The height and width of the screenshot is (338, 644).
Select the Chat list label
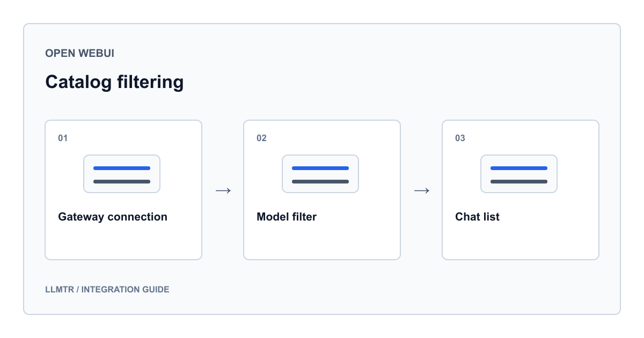pyautogui.click(x=477, y=217)
